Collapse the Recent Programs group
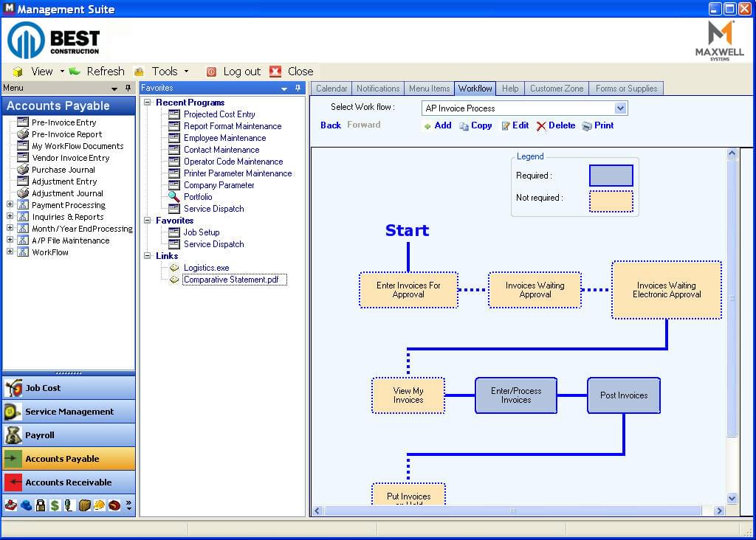 (x=148, y=102)
